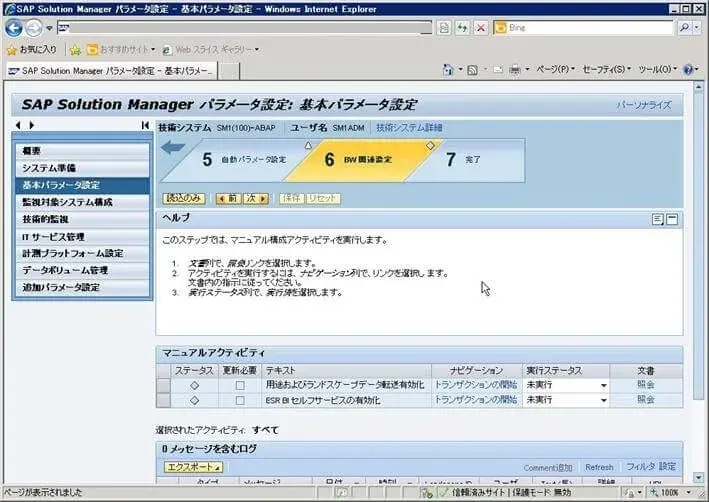Minimize the ヘルプ panel
Image resolution: width=709 pixels, height=502 pixels.
tap(672, 220)
